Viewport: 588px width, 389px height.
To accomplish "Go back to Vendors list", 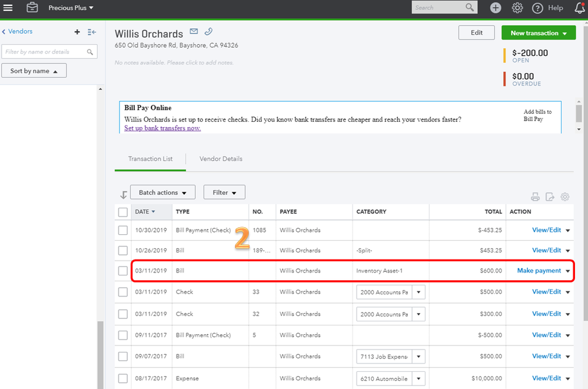I will tap(17, 32).
